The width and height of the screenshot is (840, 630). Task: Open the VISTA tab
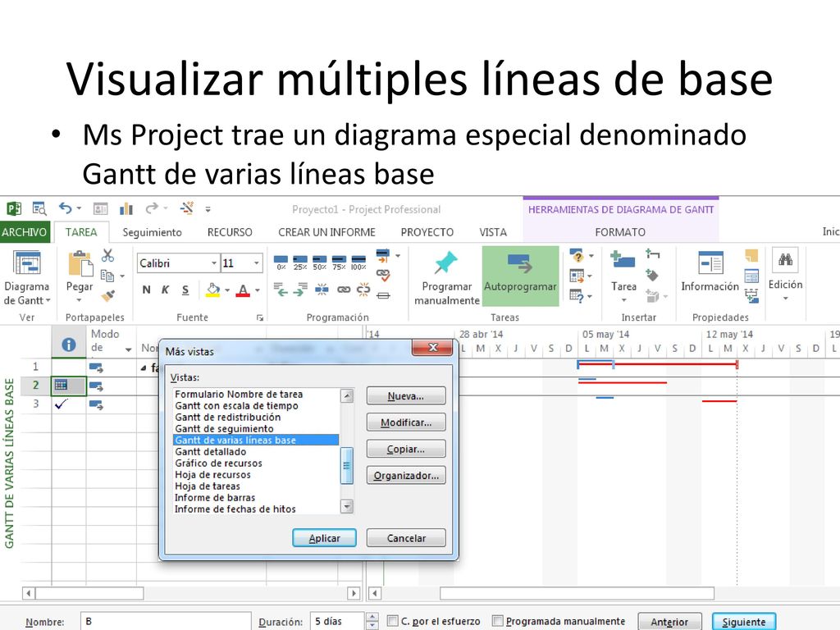tap(493, 232)
